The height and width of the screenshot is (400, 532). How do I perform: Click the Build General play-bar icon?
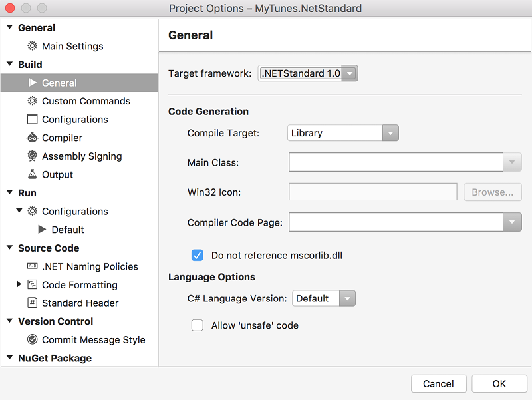[32, 82]
